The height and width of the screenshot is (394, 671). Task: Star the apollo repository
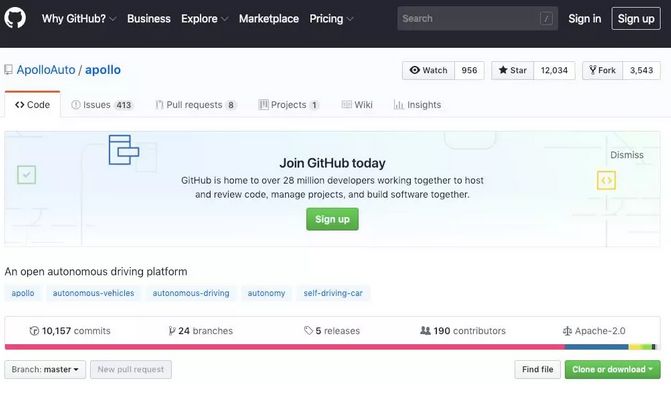tap(513, 70)
